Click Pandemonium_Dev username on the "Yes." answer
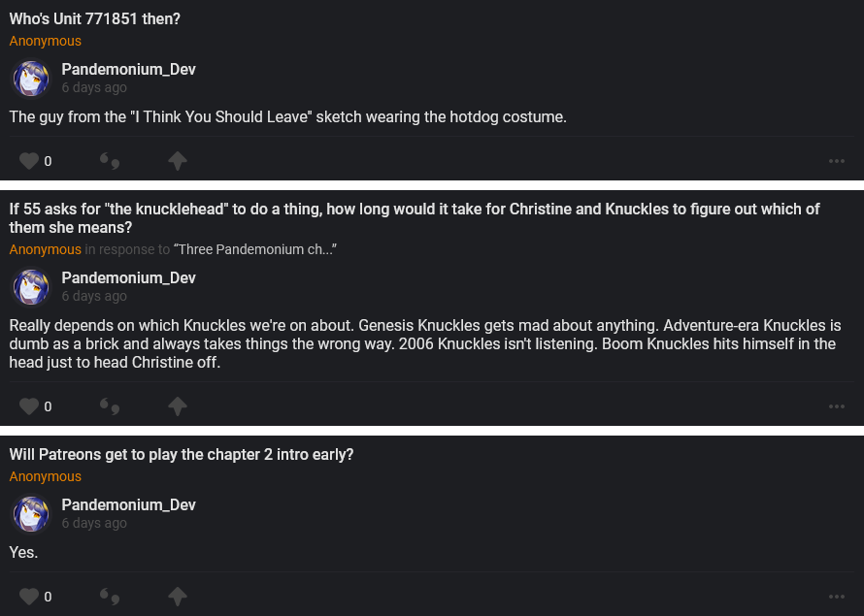The image size is (864, 616). (128, 504)
